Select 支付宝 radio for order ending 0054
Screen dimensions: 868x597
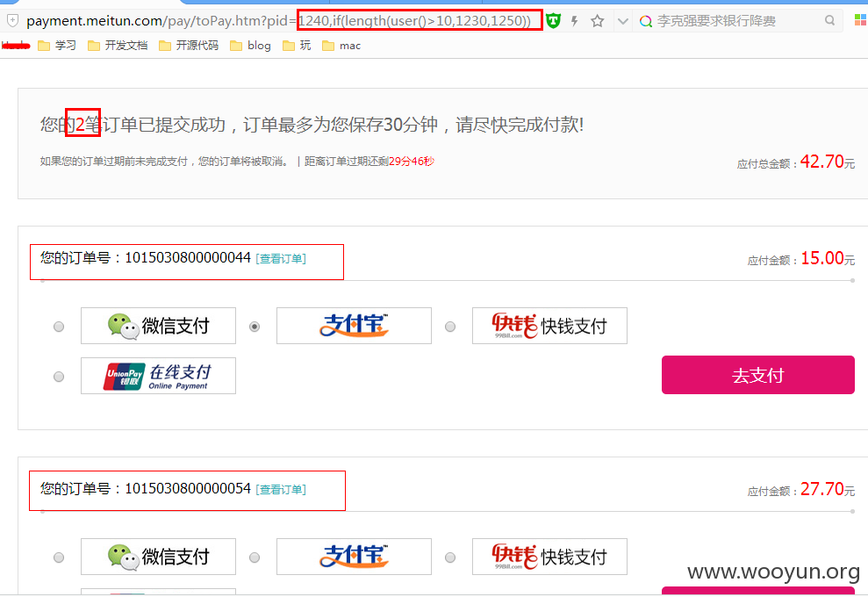255,557
